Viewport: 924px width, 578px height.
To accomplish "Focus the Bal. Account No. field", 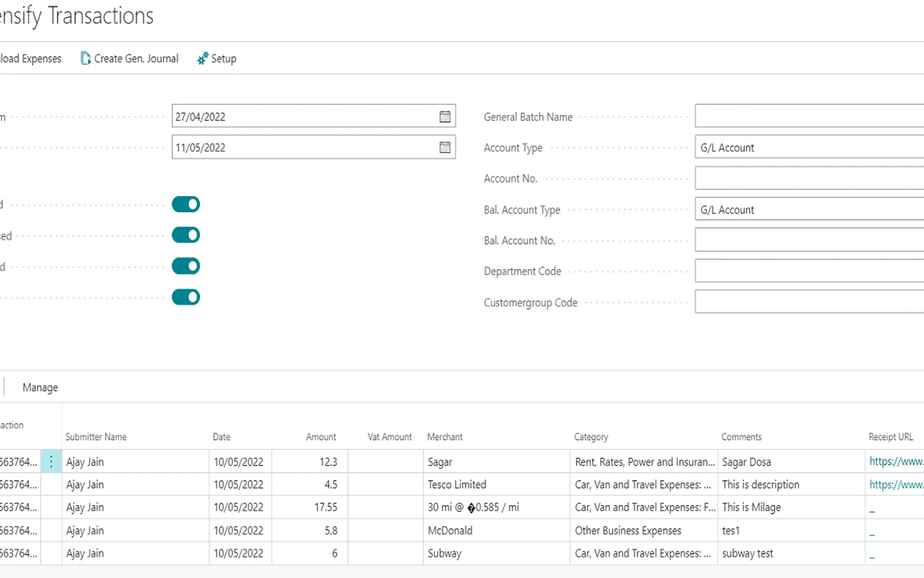I will (x=810, y=240).
